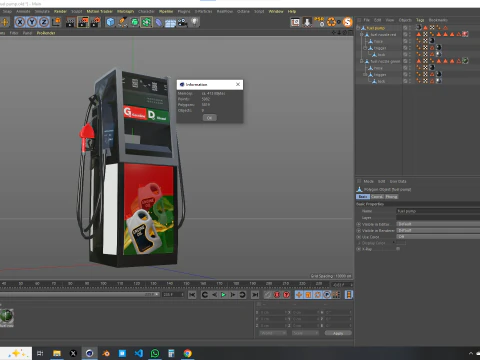Click the orange S plugin icon
The image size is (480, 360).
[x=348, y=22]
